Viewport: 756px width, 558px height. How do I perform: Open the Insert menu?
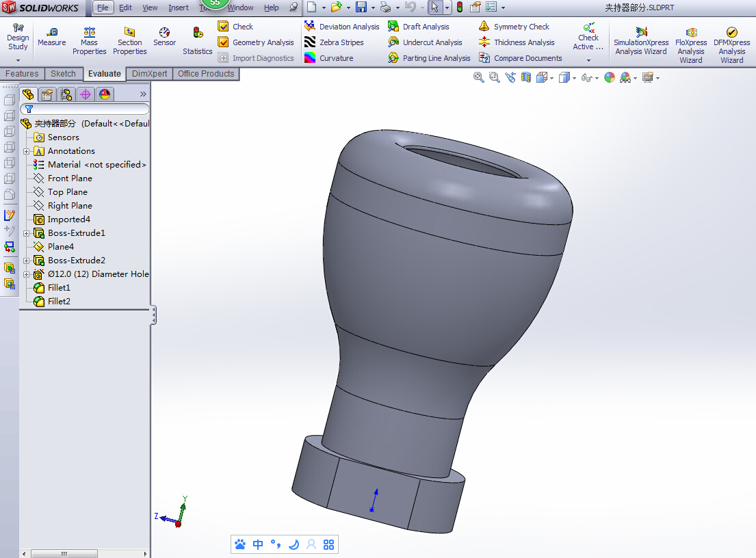(x=178, y=8)
